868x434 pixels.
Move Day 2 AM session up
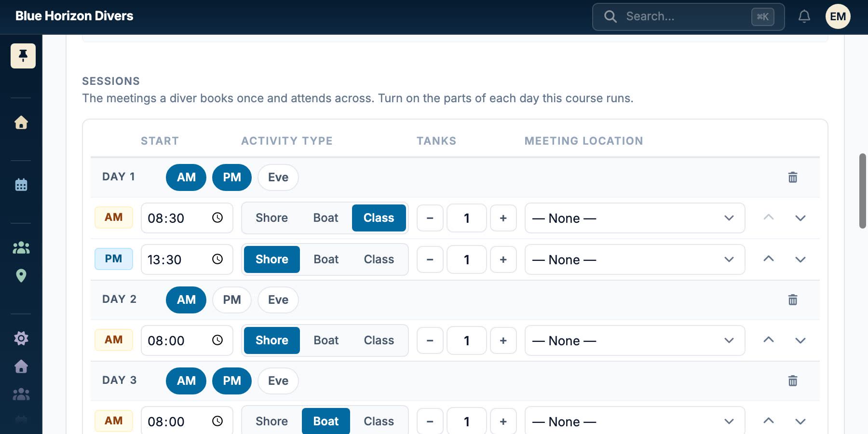point(769,340)
